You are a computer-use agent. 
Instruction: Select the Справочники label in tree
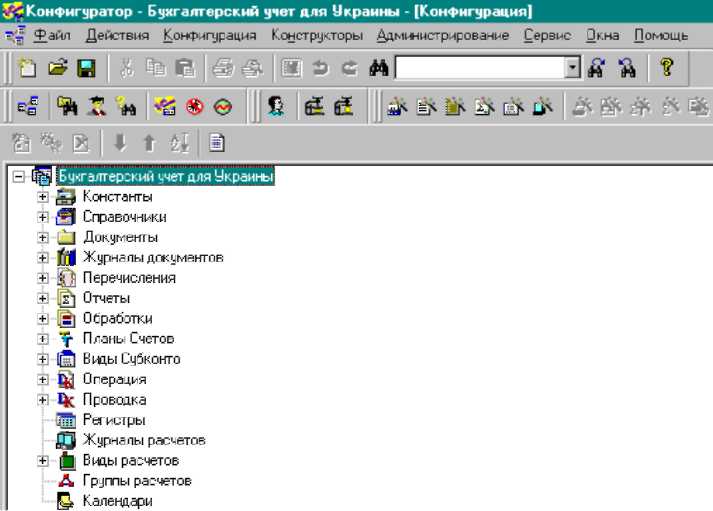(125, 217)
